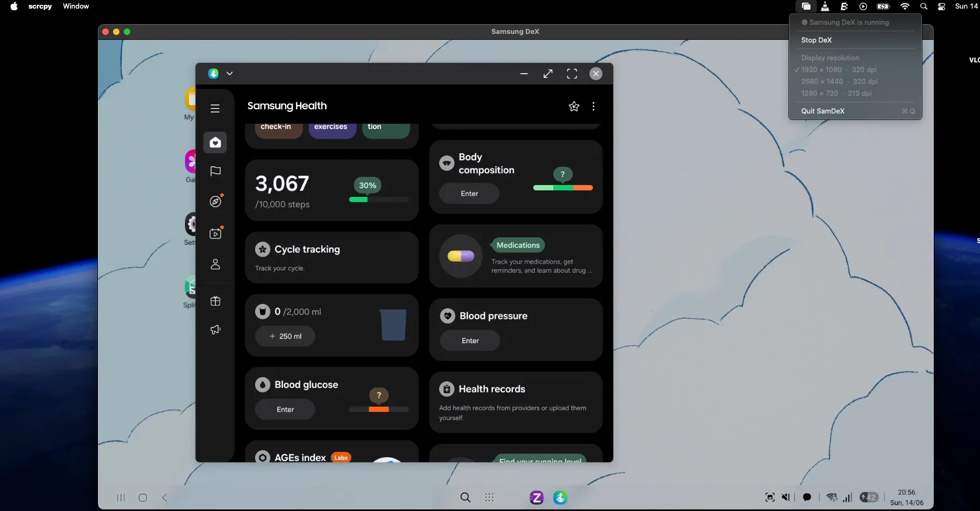
Task: Click Enter on Blood pressure card
Action: point(470,340)
